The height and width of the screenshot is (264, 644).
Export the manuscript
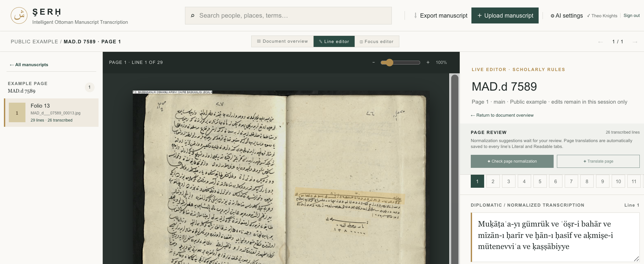pyautogui.click(x=440, y=16)
